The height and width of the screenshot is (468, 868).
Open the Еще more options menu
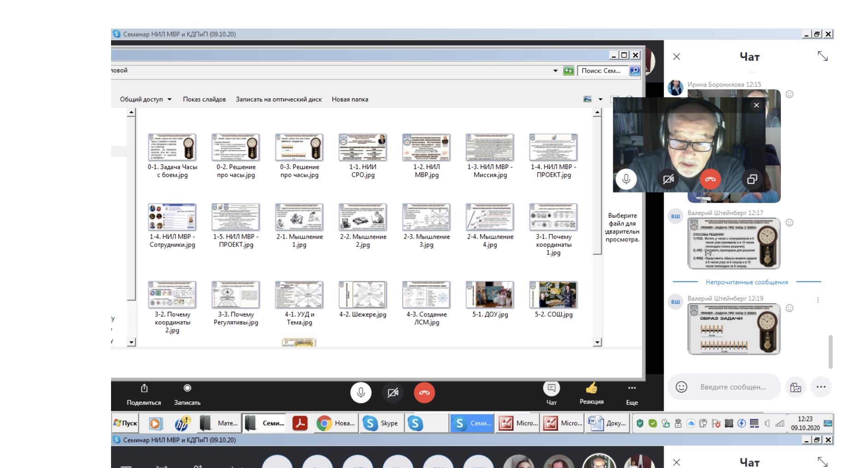pyautogui.click(x=632, y=388)
